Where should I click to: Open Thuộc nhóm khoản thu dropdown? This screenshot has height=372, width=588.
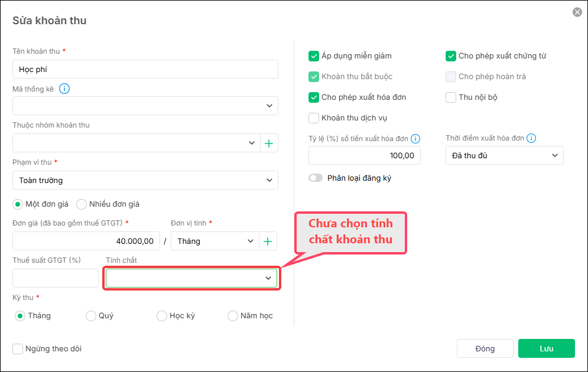[x=136, y=143]
